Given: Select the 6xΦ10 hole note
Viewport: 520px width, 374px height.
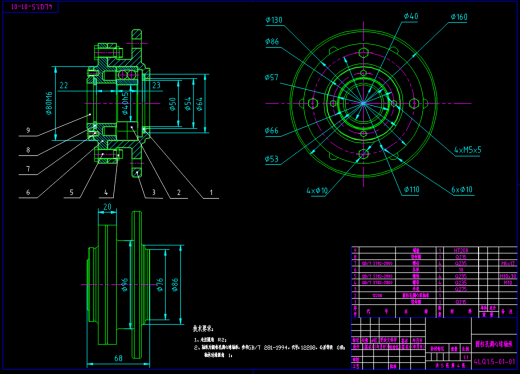Looking at the screenshot, I should click(x=462, y=190).
